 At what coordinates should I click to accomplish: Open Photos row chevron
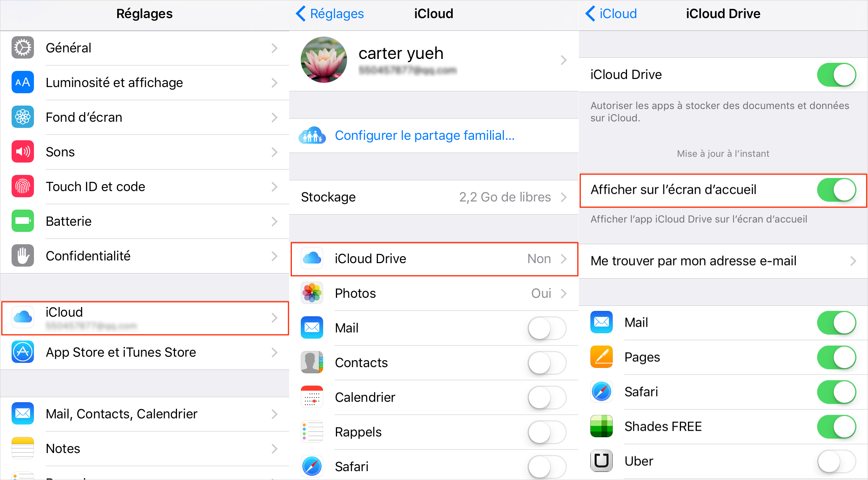tap(563, 294)
